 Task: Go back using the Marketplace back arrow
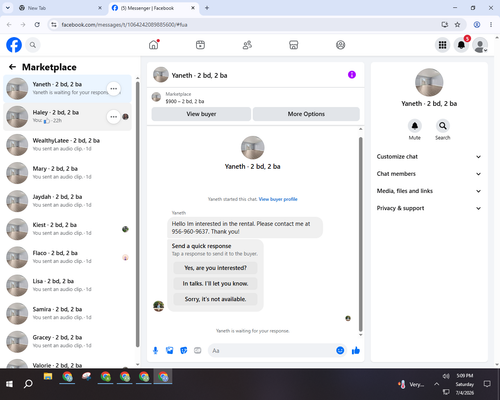click(12, 67)
